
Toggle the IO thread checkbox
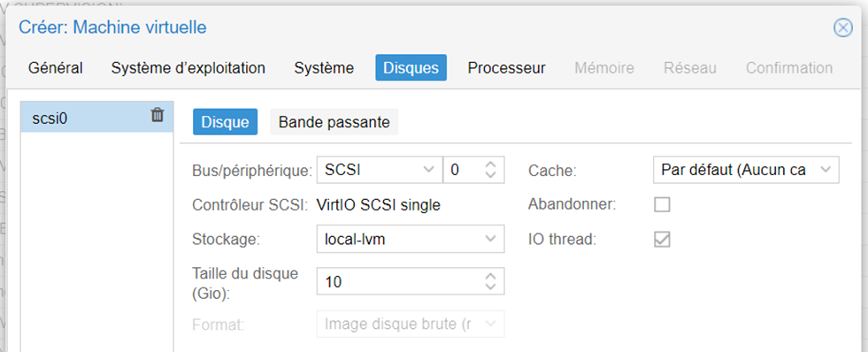click(x=662, y=239)
